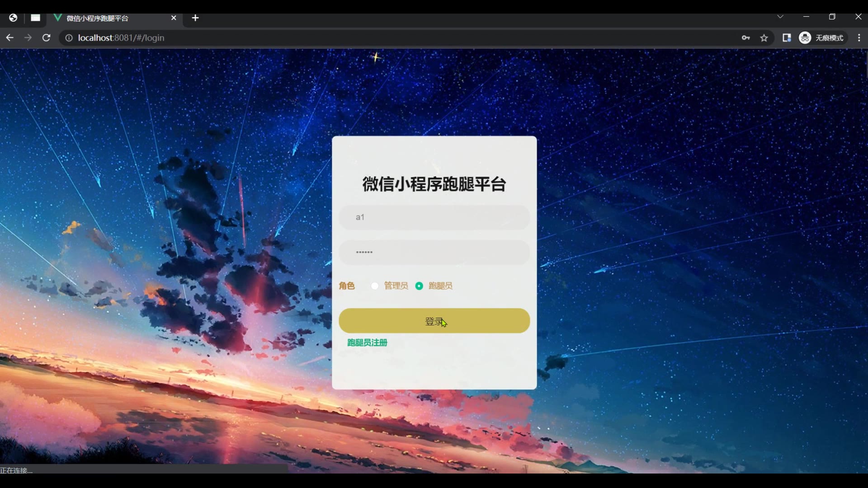Image resolution: width=868 pixels, height=488 pixels.
Task: Open a new tab with plus button
Action: tap(195, 18)
